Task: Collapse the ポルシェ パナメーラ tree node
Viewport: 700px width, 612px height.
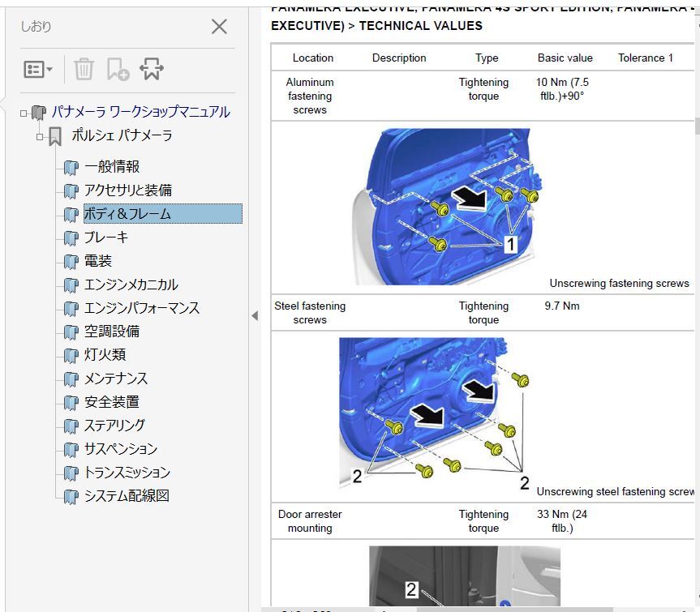Action: 40,137
